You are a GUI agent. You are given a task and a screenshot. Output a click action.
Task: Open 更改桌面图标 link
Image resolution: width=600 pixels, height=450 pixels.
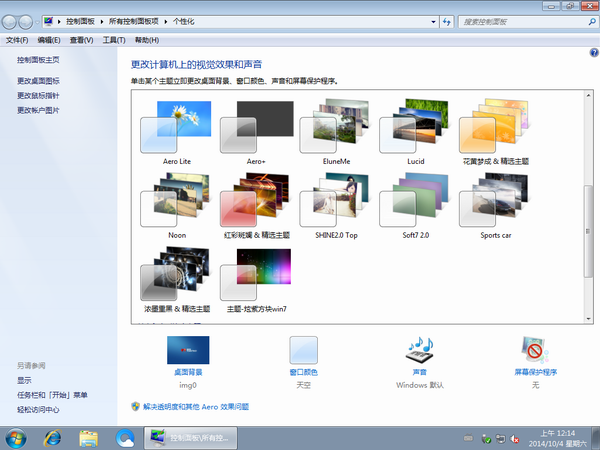(x=38, y=81)
